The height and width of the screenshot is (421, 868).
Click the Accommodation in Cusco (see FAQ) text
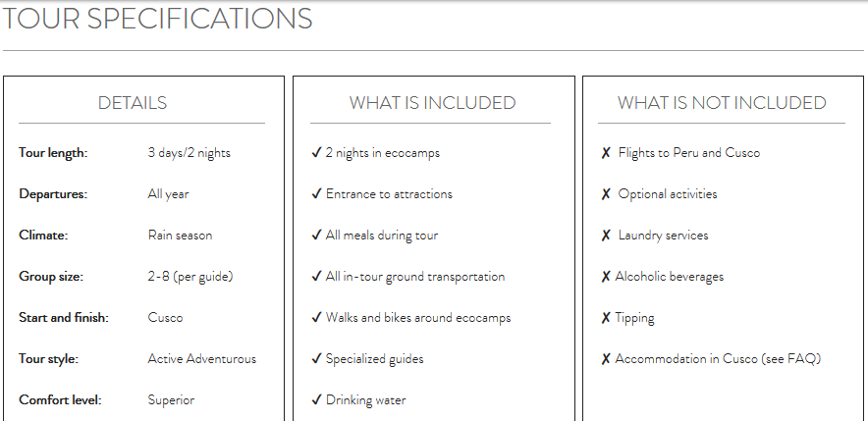(x=718, y=359)
